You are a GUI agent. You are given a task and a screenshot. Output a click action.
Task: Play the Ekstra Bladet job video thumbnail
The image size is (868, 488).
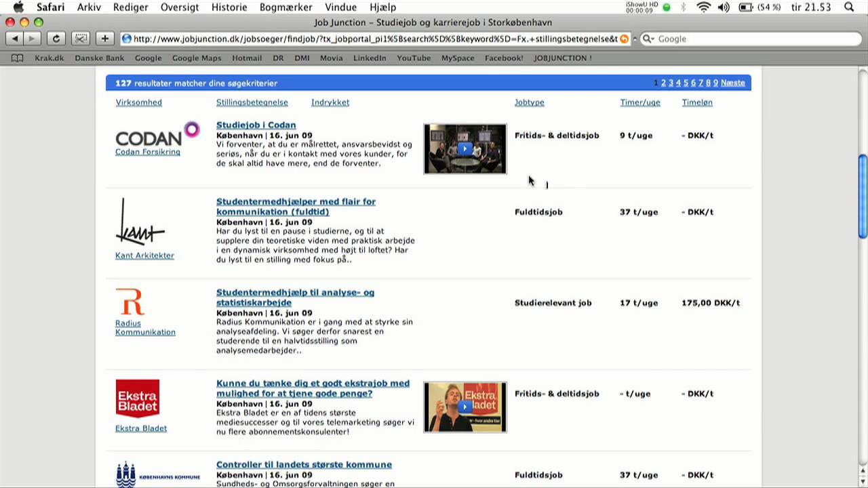[465, 407]
